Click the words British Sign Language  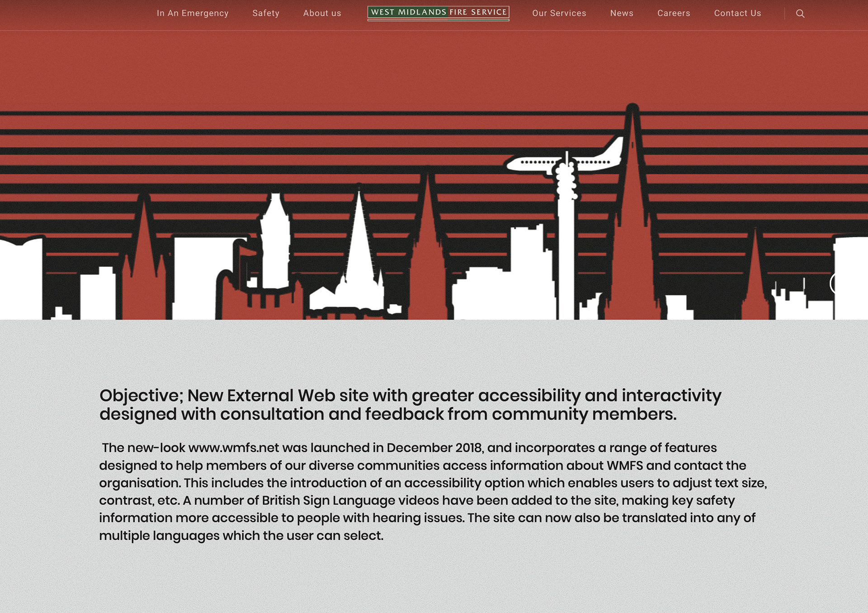[x=328, y=501]
